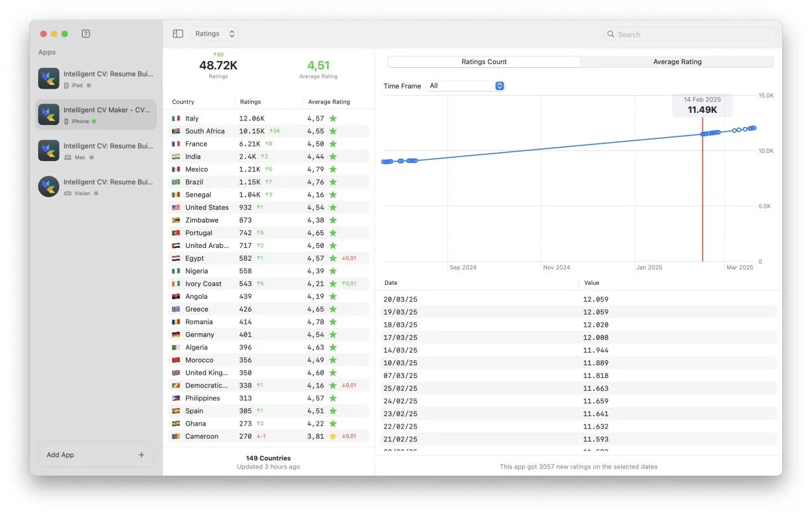Click the magnifier icon in search field
The width and height of the screenshot is (812, 515).
611,34
